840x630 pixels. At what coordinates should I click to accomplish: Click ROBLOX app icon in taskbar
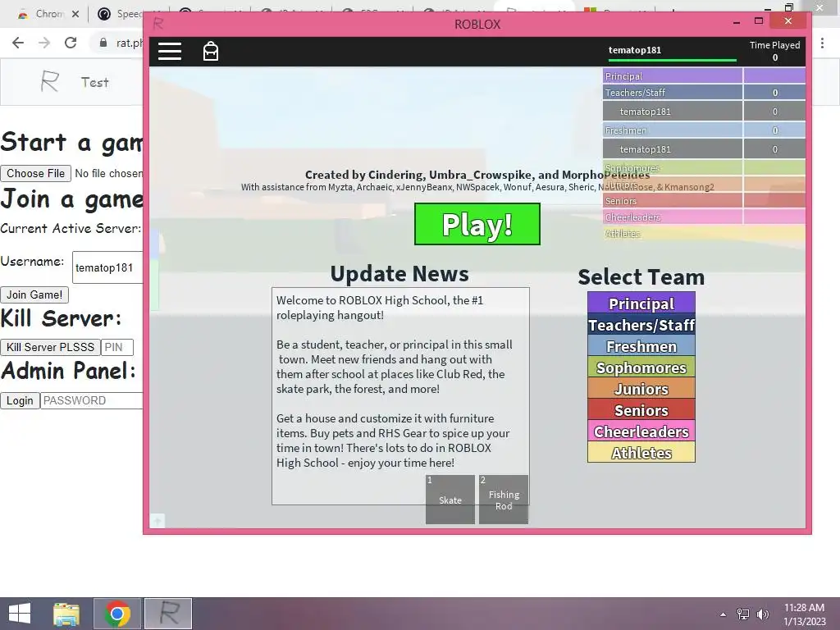point(168,614)
